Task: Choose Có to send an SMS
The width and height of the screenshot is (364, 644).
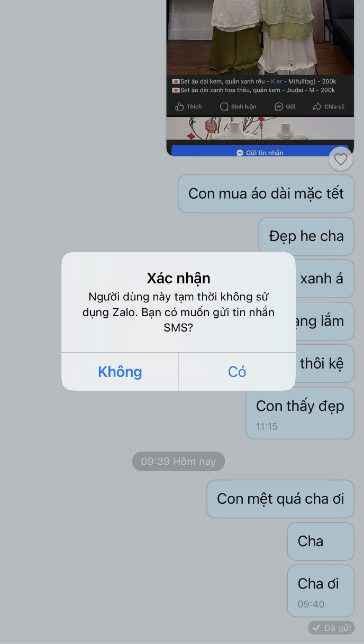Action: [x=237, y=372]
